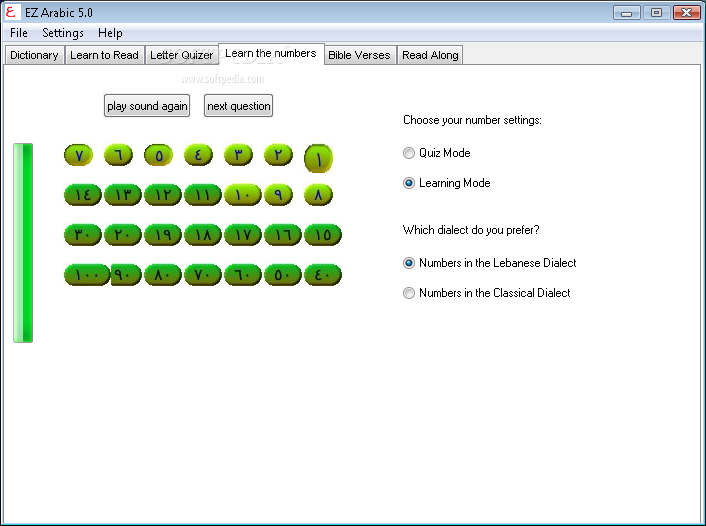Close the EZ Arabic window
Viewport: 706px width, 526px height.
click(686, 13)
